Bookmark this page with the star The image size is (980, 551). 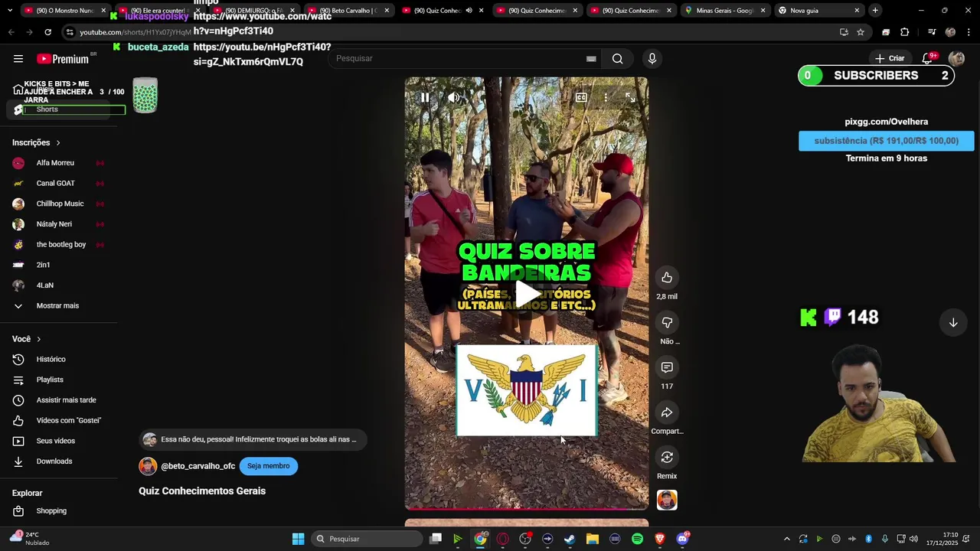tap(861, 32)
